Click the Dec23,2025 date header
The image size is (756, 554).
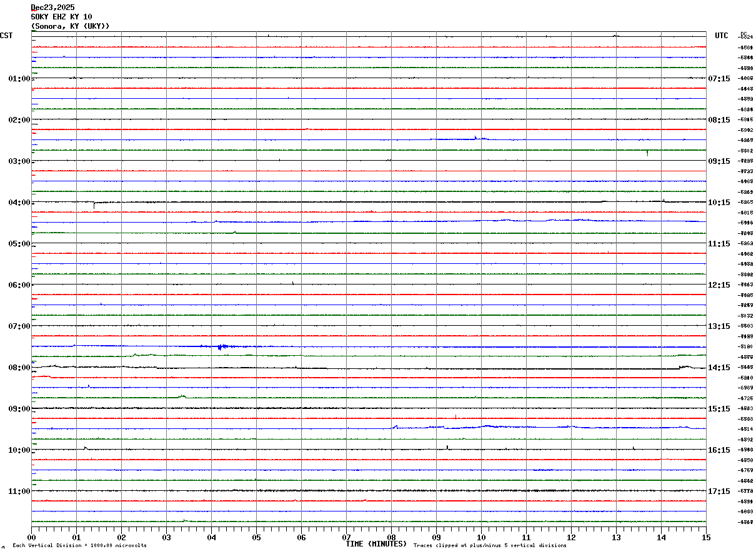[52, 8]
